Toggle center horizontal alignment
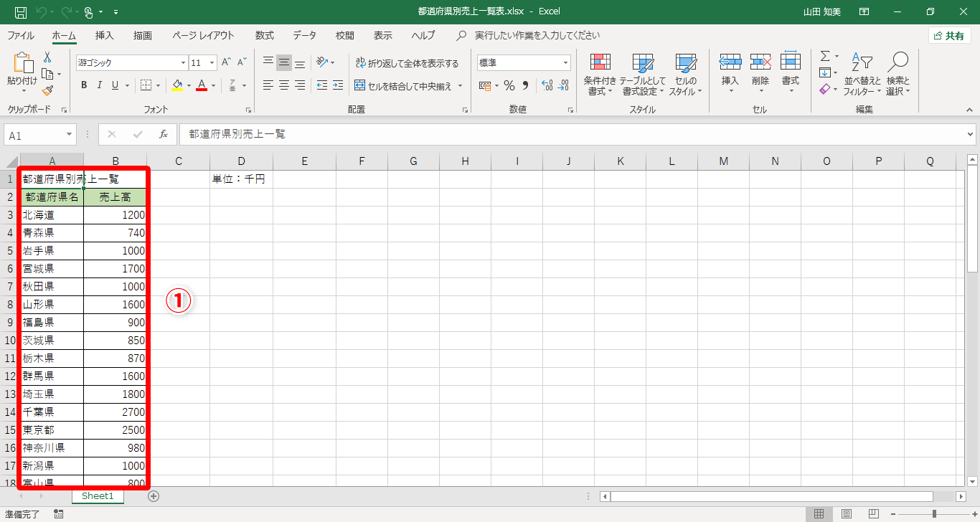The height and width of the screenshot is (522, 980). (284, 85)
